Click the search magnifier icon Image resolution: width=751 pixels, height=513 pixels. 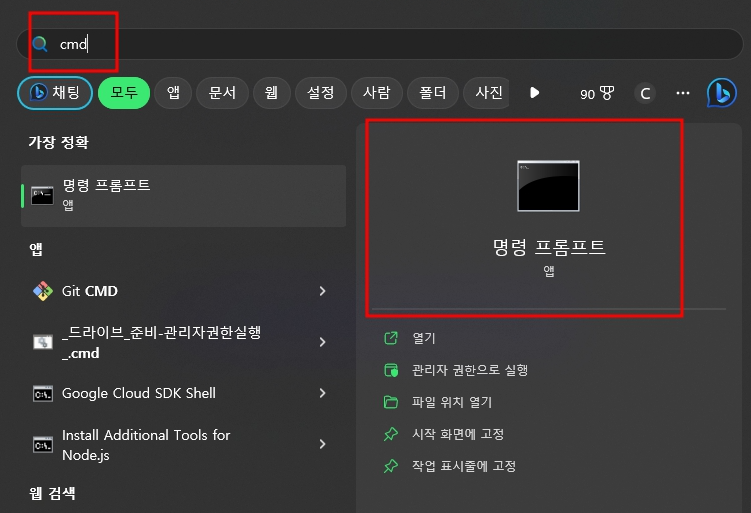tap(40, 44)
